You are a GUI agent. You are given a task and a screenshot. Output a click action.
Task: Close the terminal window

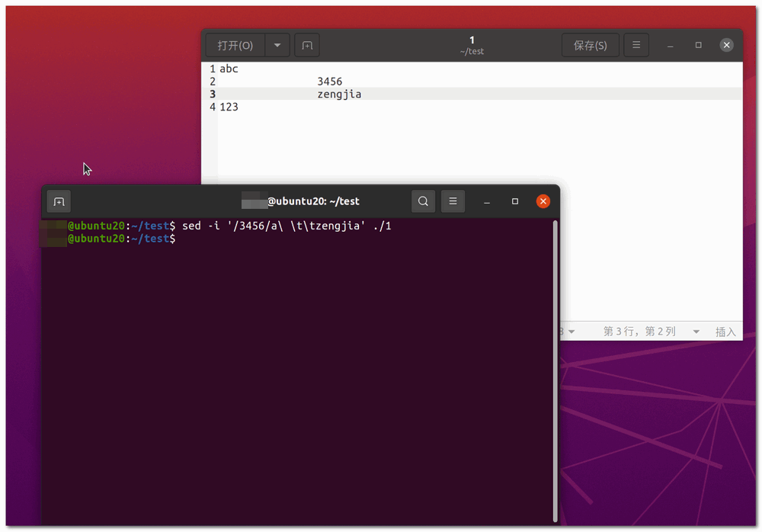pyautogui.click(x=543, y=201)
